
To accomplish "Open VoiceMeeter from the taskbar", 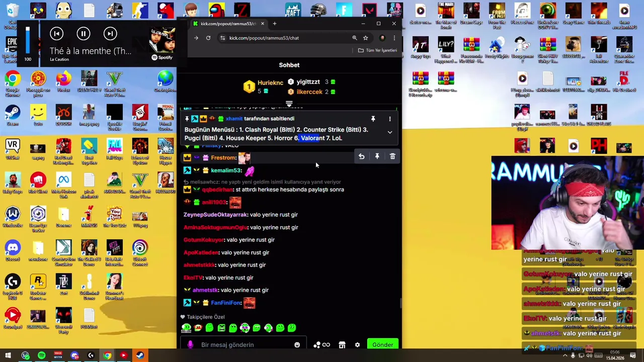I will 58,355.
